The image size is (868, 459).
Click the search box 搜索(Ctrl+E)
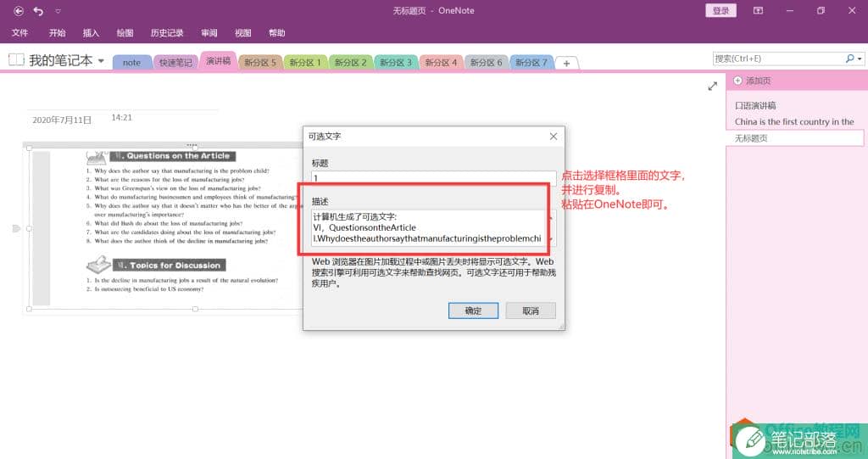coord(778,59)
